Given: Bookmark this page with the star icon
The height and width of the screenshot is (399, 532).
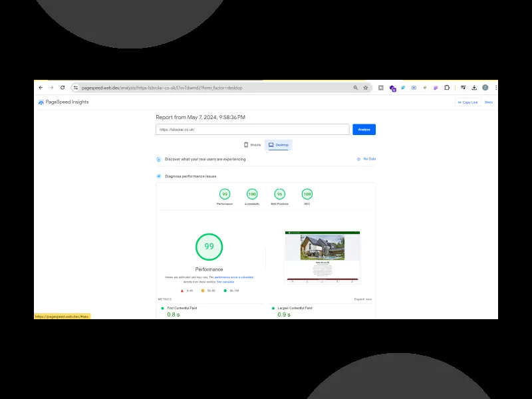Looking at the screenshot, I should tap(365, 88).
